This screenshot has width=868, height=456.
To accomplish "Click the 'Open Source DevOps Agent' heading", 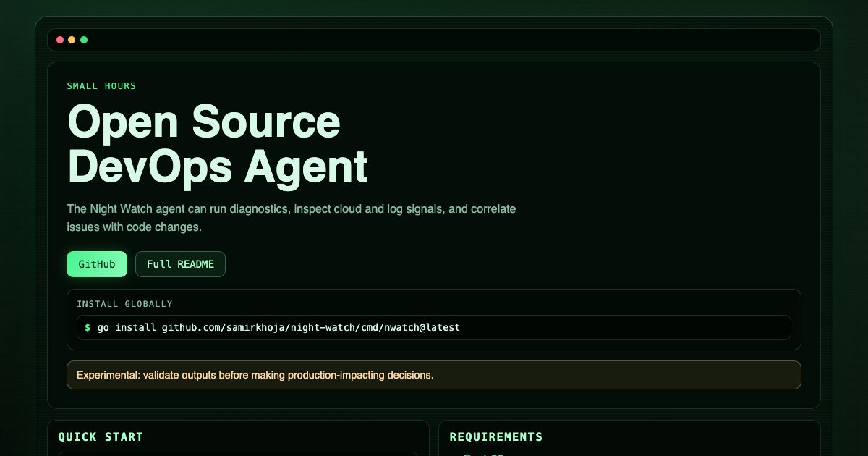I will [x=218, y=143].
